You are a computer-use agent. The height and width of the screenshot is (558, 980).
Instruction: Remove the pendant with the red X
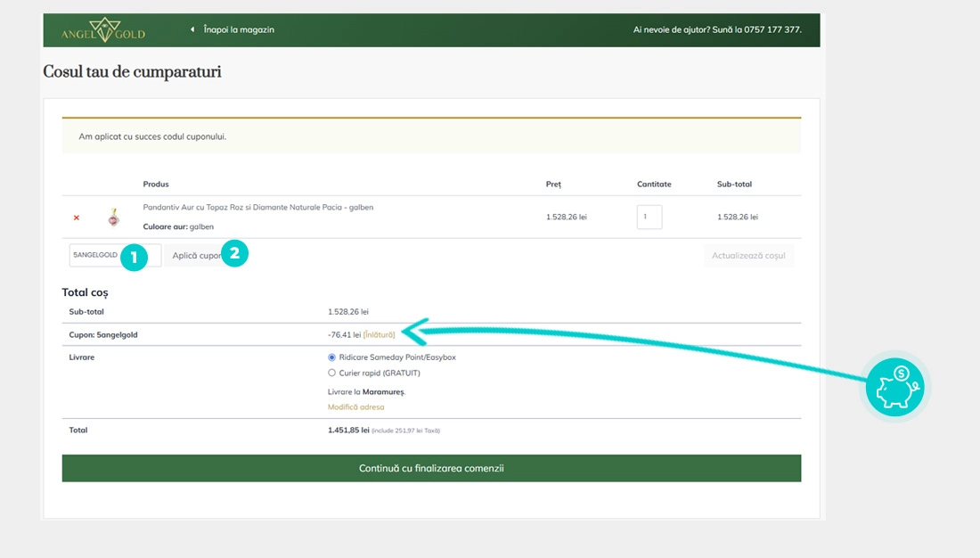click(77, 217)
